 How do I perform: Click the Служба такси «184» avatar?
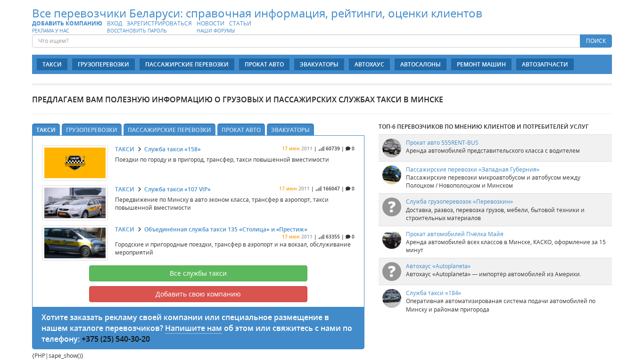click(391, 298)
